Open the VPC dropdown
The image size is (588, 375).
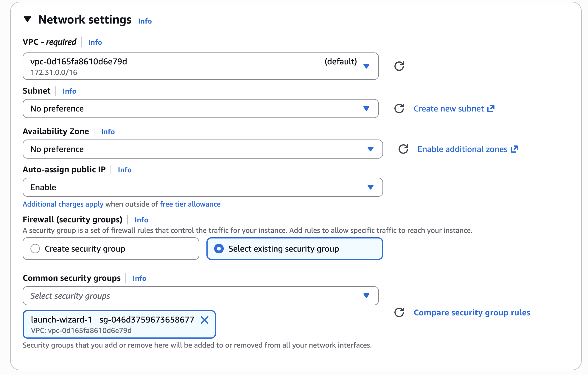(200, 66)
